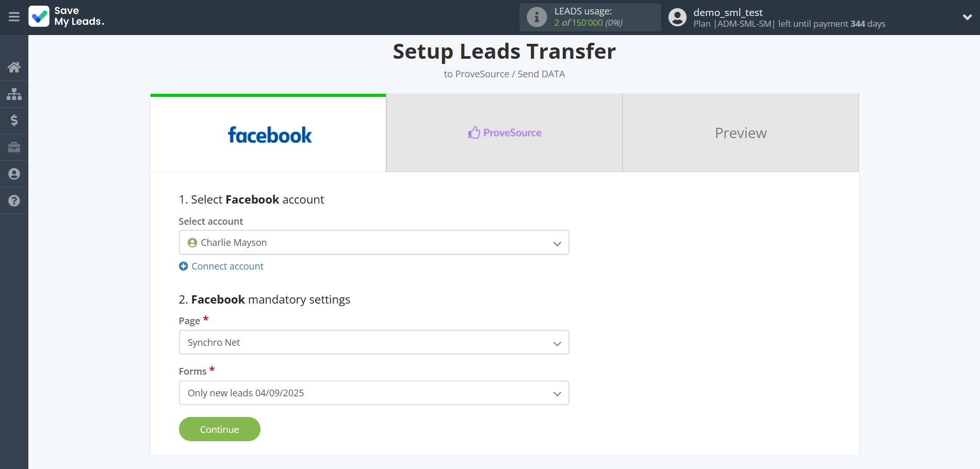Click the LEADS usage info icon
The image size is (980, 469).
point(536,17)
